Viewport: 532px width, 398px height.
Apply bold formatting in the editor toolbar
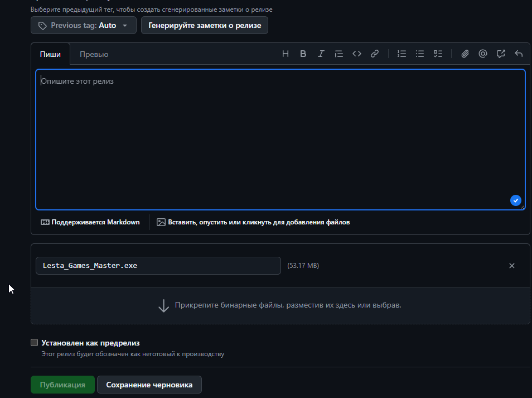[303, 54]
